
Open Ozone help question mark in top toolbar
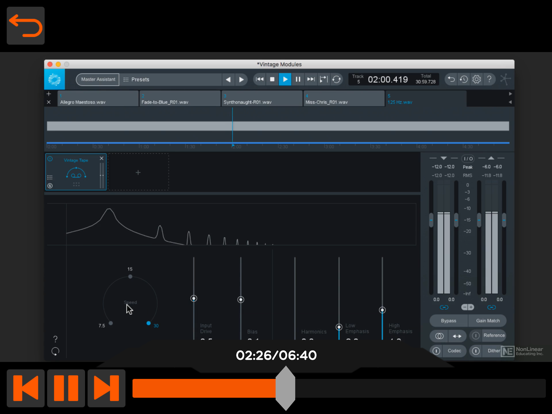489,80
